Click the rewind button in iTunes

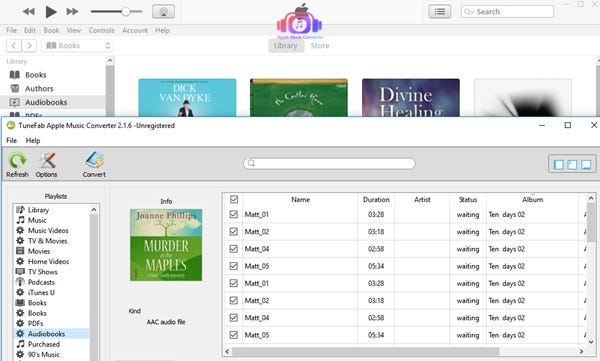(29, 12)
